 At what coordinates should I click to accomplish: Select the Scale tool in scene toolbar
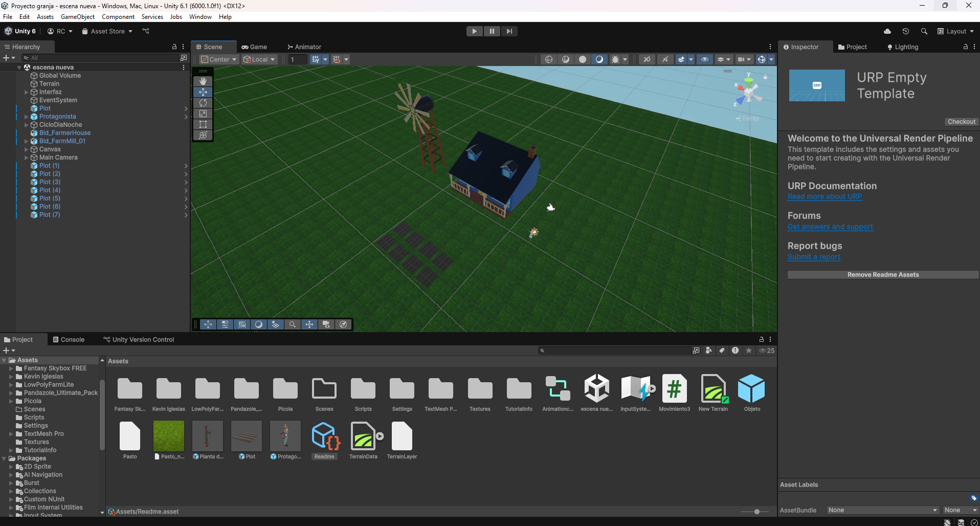203,114
